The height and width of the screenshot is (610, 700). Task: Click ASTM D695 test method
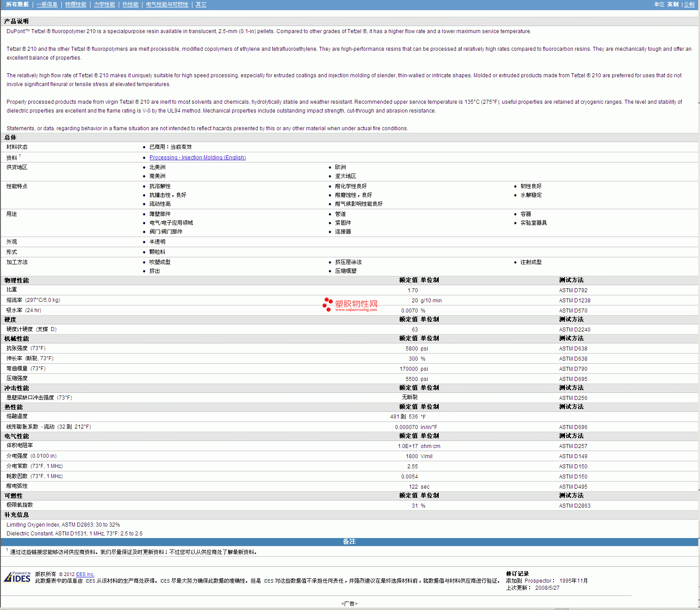(x=573, y=379)
